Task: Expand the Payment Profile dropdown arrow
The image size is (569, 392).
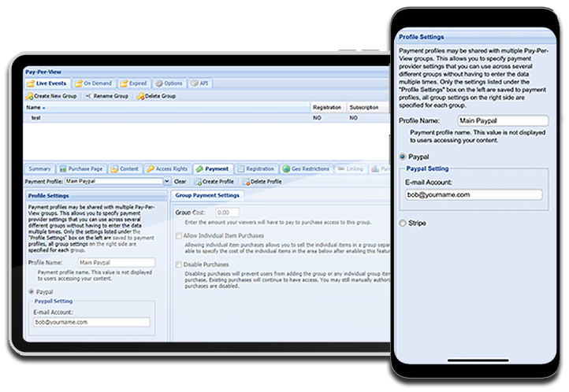Action: click(167, 181)
